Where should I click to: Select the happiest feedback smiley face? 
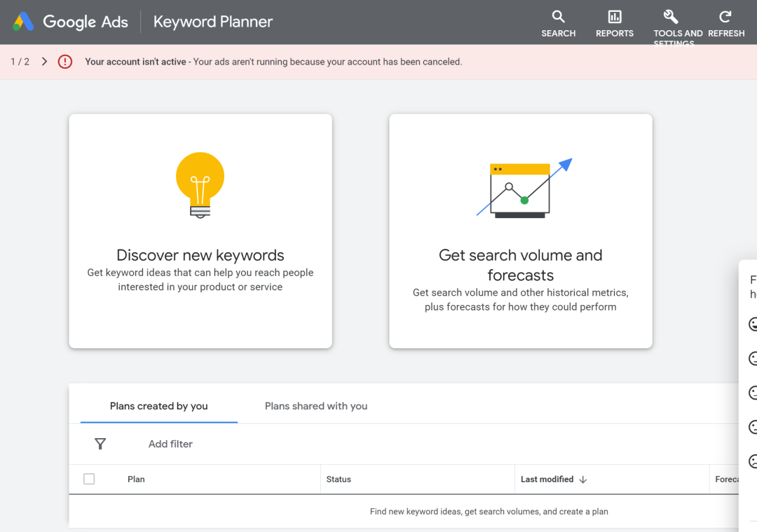tap(753, 325)
